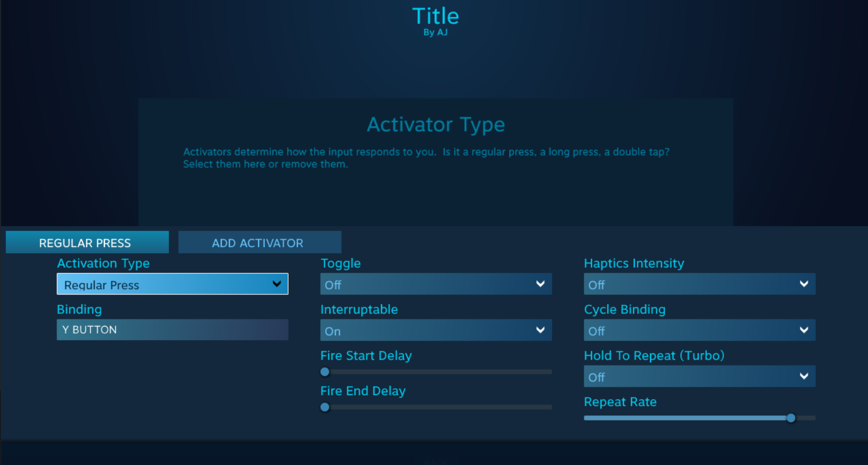Open the Haptics Intensity dropdown
868x465 pixels.
pos(700,284)
